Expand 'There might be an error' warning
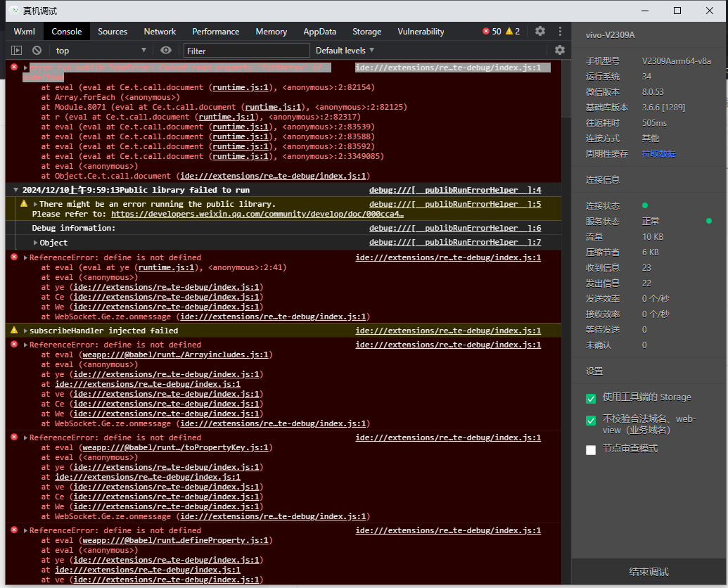The width and height of the screenshot is (728, 588). tap(35, 204)
